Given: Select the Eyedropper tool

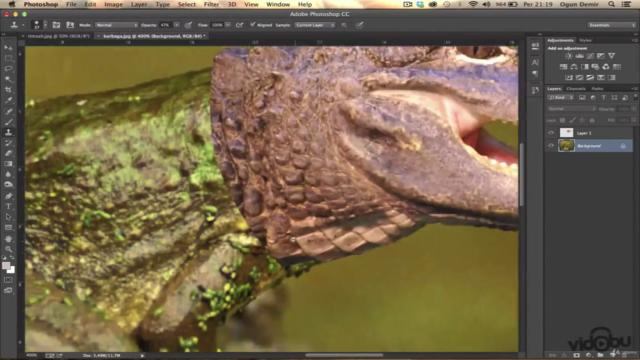Looking at the screenshot, I should click(8, 100).
